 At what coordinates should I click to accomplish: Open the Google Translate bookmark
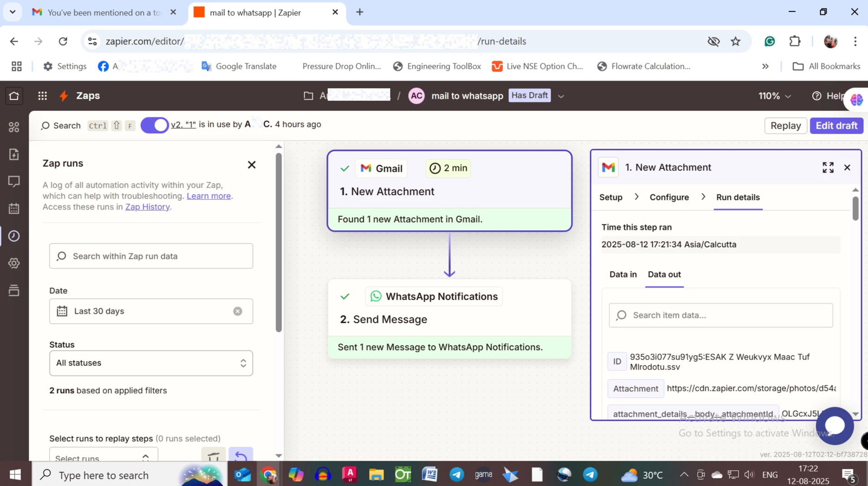coord(239,66)
